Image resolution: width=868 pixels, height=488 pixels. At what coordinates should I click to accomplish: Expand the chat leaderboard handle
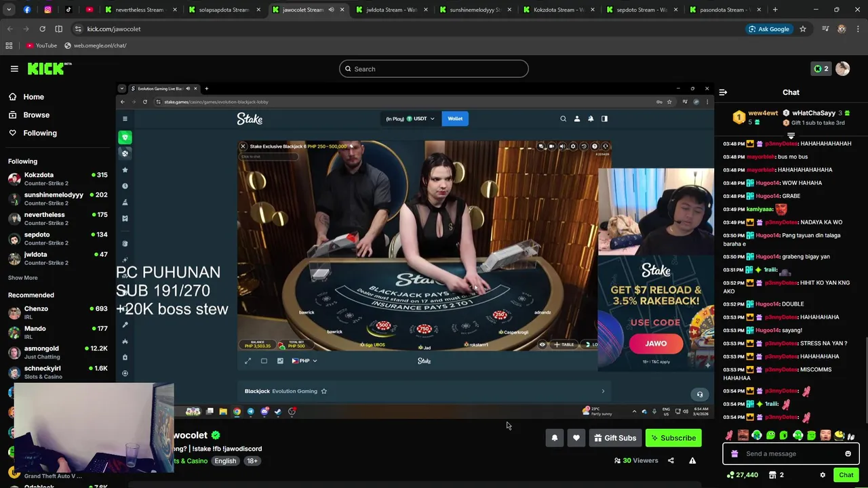tap(791, 136)
